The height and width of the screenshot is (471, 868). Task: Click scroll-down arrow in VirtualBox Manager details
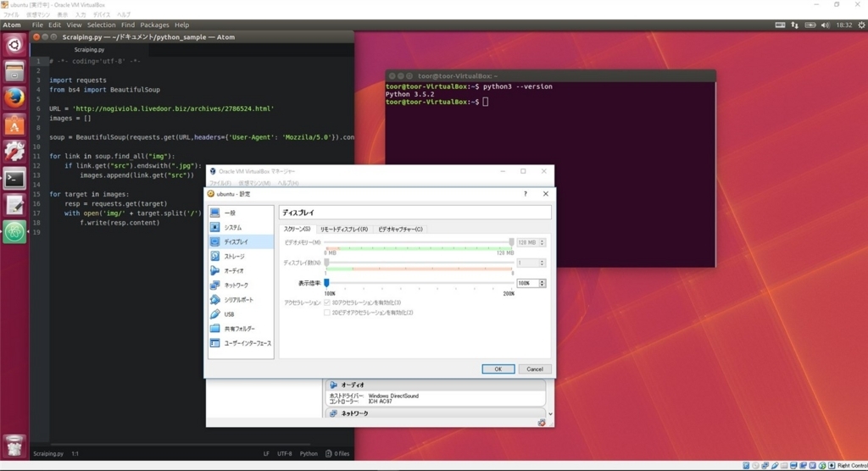pyautogui.click(x=549, y=413)
